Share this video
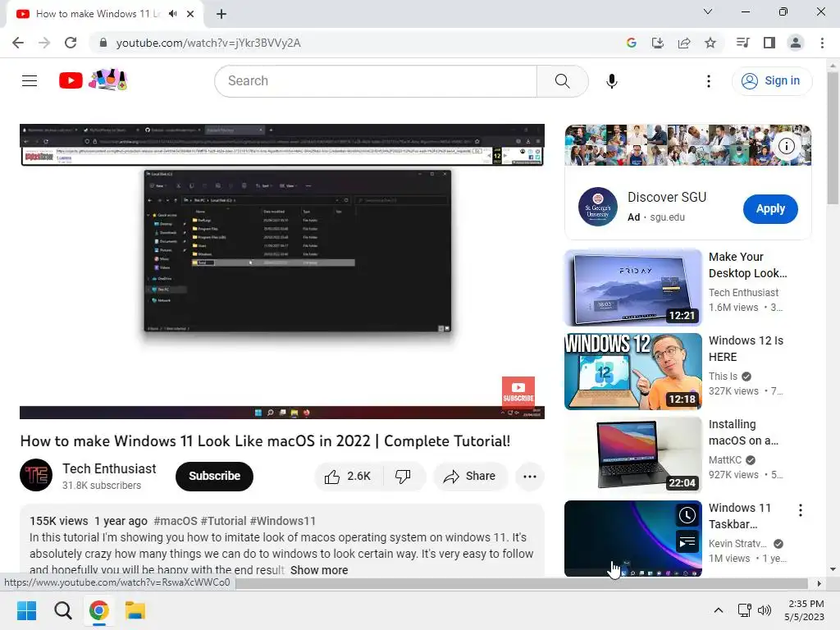 coord(470,477)
